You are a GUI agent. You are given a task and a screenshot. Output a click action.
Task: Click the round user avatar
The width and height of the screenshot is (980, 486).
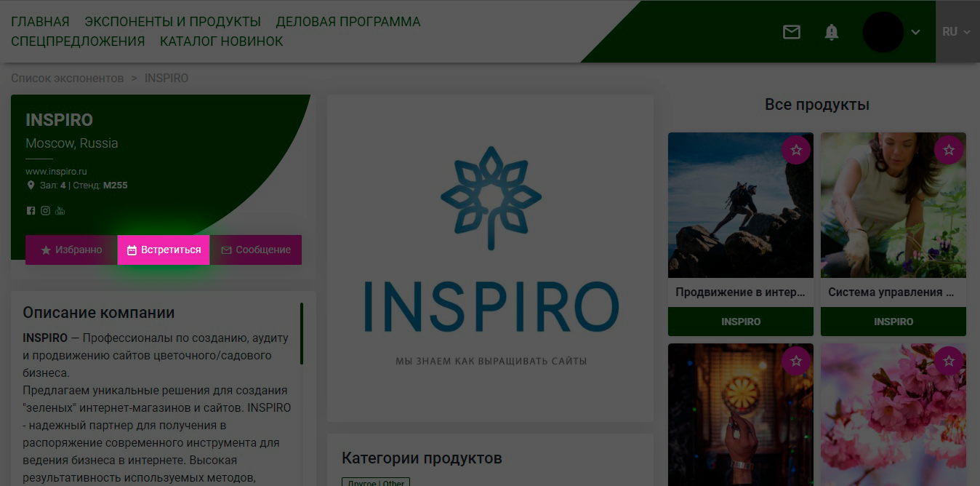883,32
